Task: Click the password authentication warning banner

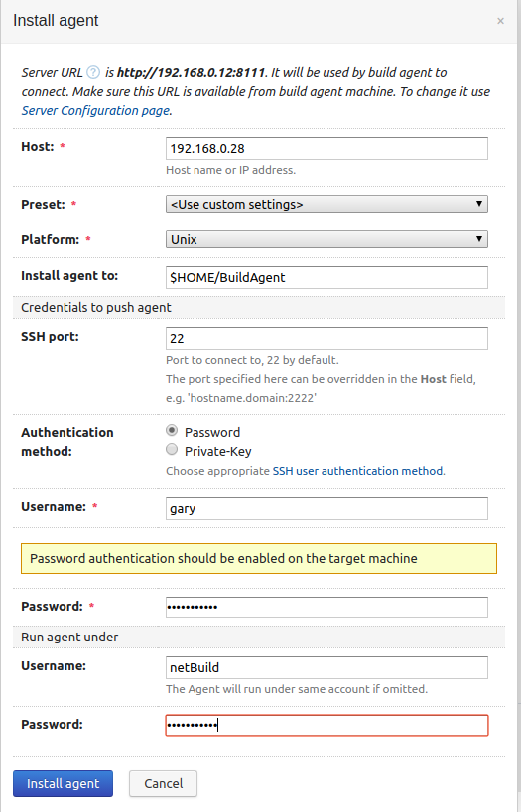Action: [259, 559]
